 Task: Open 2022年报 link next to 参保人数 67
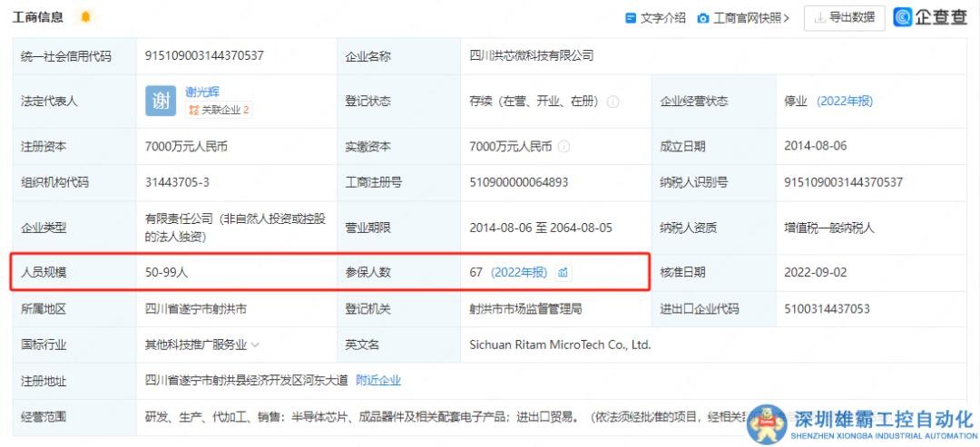(x=519, y=272)
